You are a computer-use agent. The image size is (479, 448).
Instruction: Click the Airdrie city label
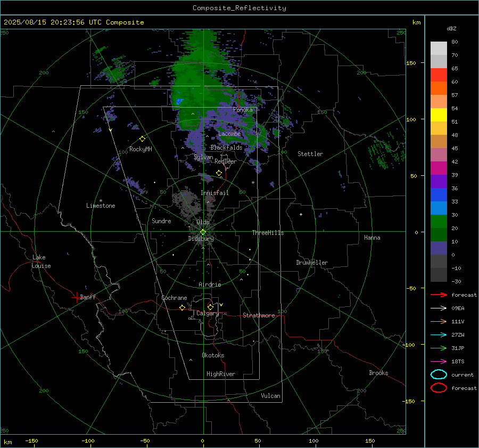point(210,284)
